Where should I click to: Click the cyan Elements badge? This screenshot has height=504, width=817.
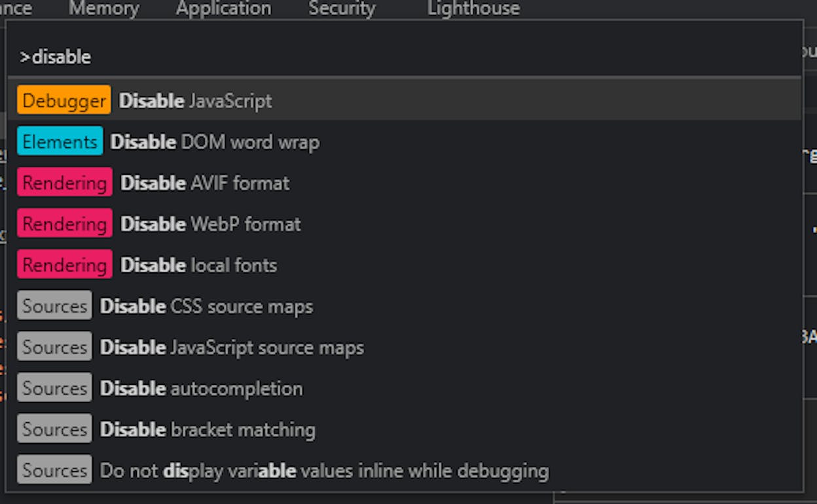pos(60,141)
